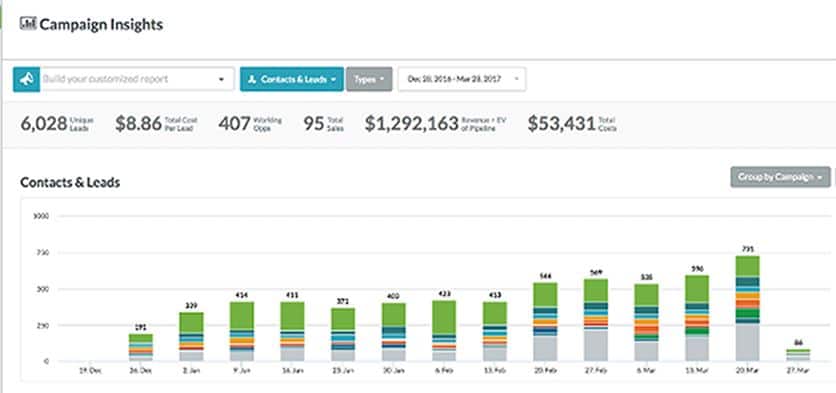Click the stacked bar for 23 Jan
Screen dimensions: 836x393
[343, 335]
